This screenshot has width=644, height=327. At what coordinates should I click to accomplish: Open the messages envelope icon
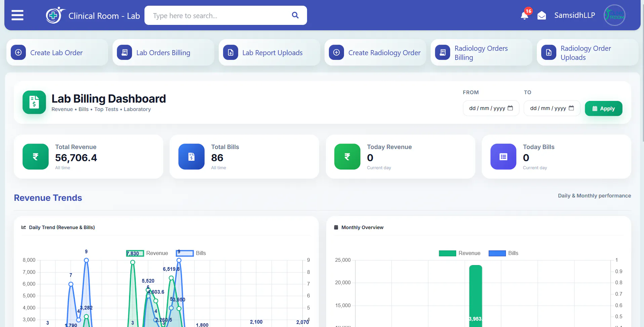click(542, 15)
